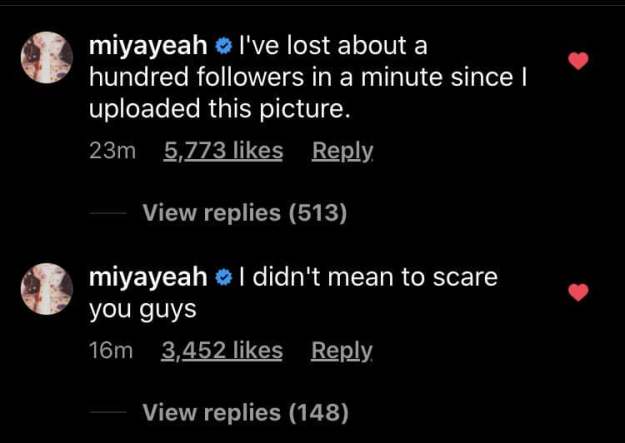Reply to the comment with 5,773 likes
The width and height of the screenshot is (625, 443).
[343, 151]
